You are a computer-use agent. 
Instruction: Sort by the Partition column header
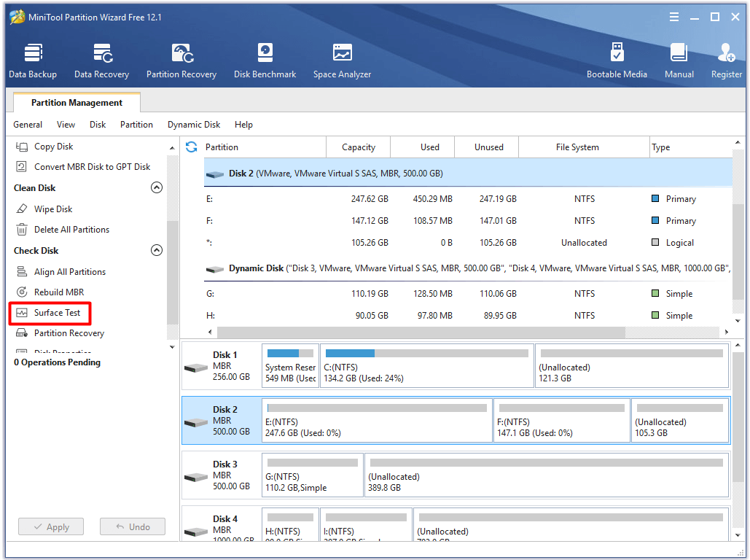tap(265, 147)
